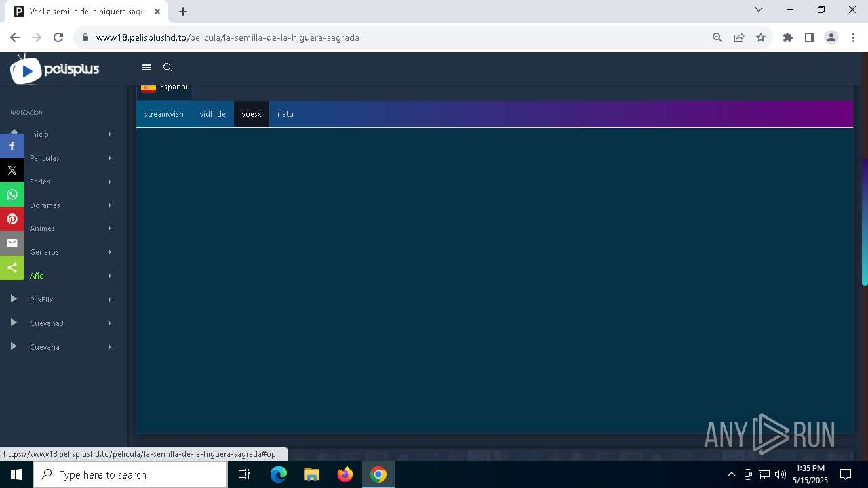Open volume control in system tray
Image resolution: width=868 pixels, height=488 pixels.
click(780, 474)
